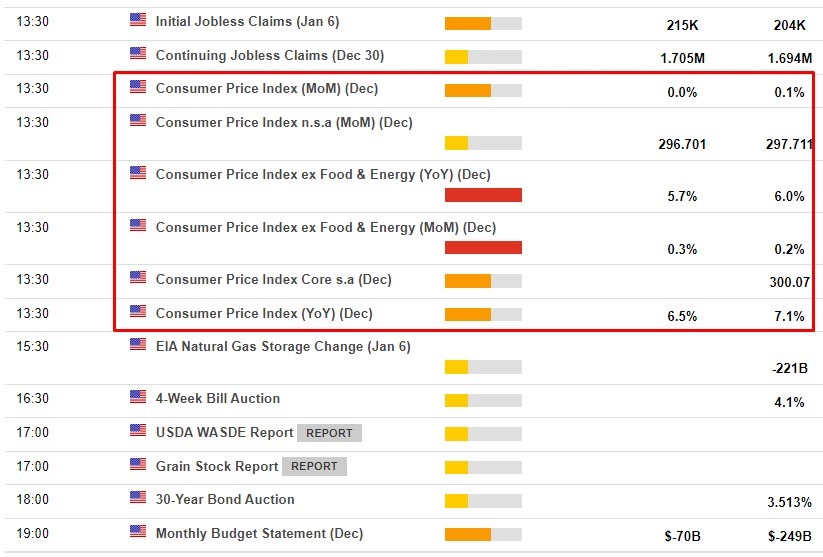Click red volatility bar for CPI ex Food & Energy (MoM)
Screen dimensions: 823x557
(x=483, y=247)
